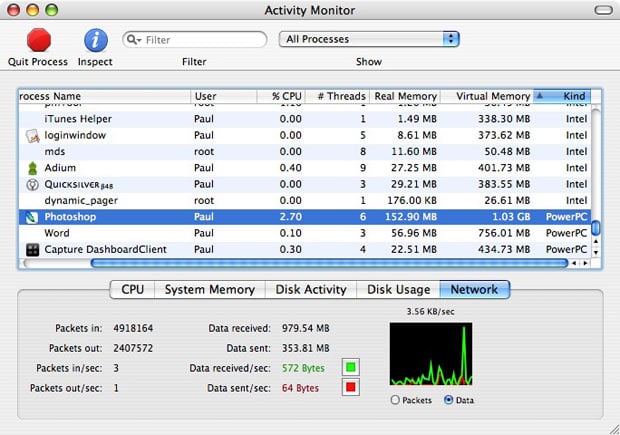Select the loginwindow process name
This screenshot has width=620, height=435.
[x=75, y=135]
